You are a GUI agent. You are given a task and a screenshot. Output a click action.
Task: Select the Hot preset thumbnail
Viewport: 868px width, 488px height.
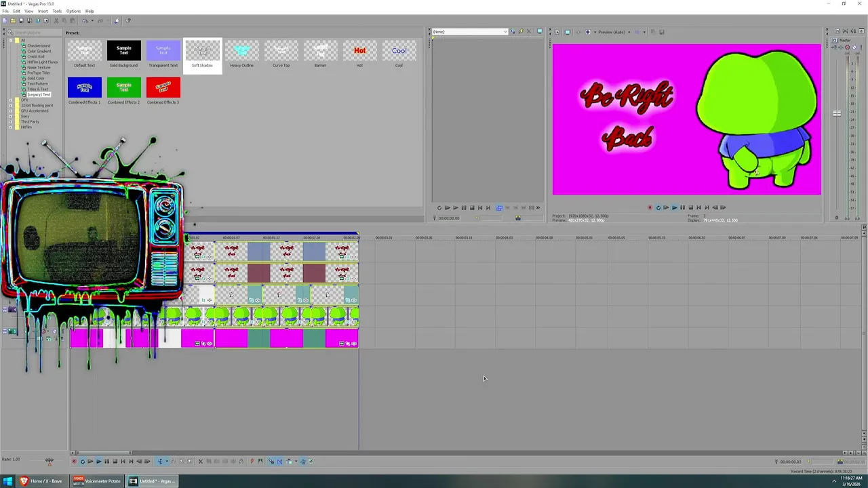[359, 51]
